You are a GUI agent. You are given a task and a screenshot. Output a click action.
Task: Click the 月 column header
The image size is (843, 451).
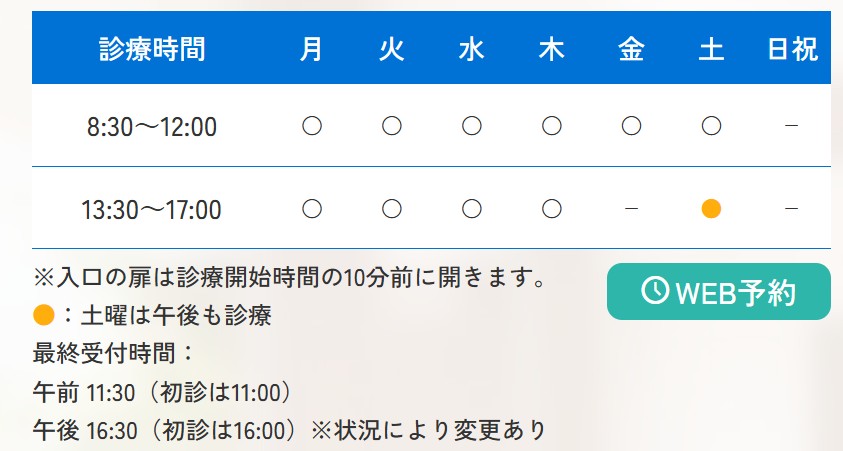(x=312, y=49)
